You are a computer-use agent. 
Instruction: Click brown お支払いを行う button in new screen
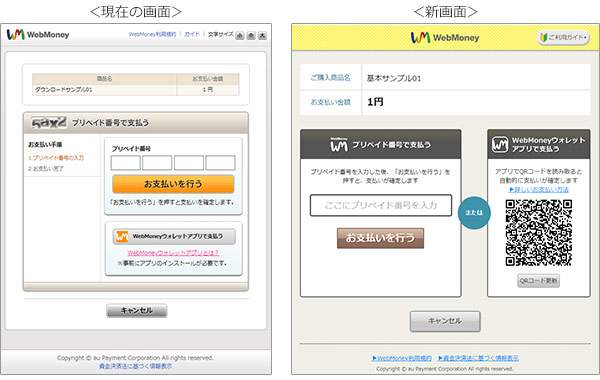[x=380, y=238]
